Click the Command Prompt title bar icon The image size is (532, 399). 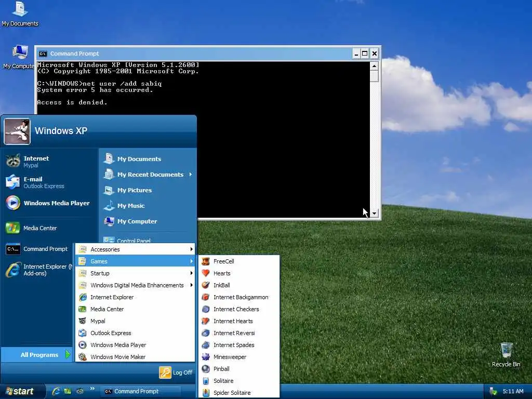[x=43, y=54]
